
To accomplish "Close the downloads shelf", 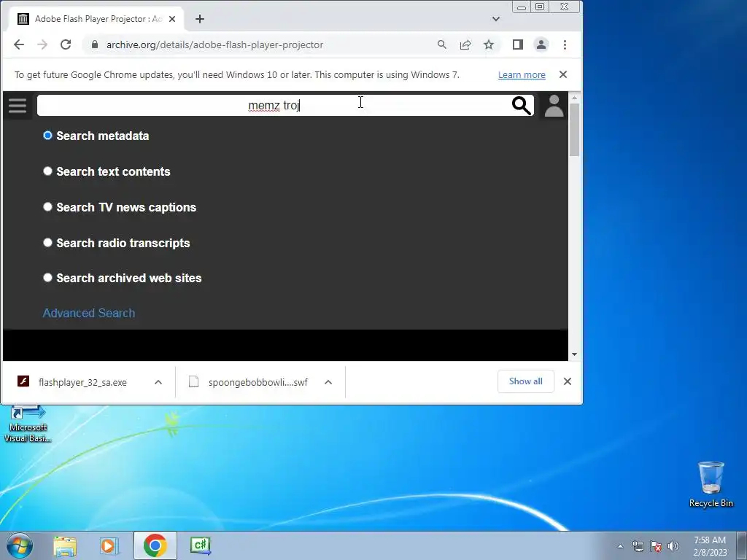I will [568, 381].
